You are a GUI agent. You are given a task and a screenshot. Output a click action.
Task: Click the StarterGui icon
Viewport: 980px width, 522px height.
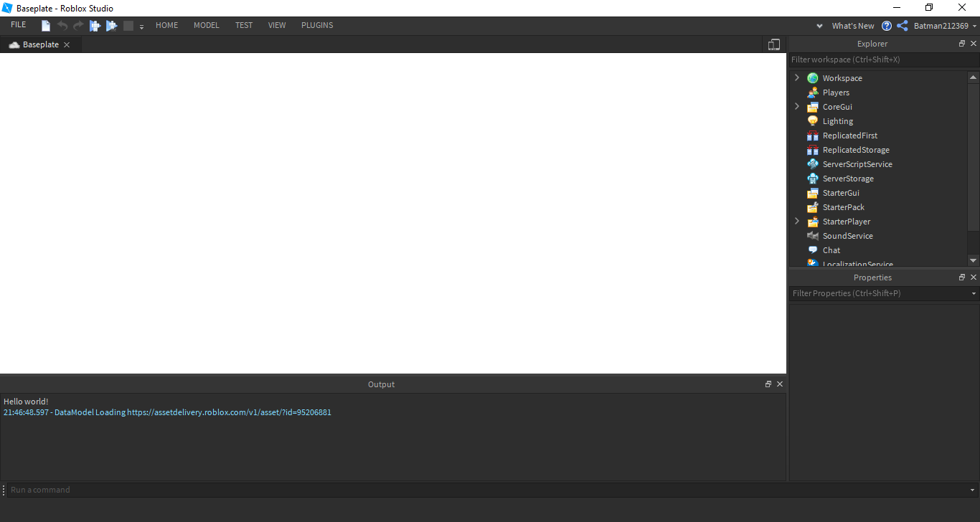click(x=812, y=193)
